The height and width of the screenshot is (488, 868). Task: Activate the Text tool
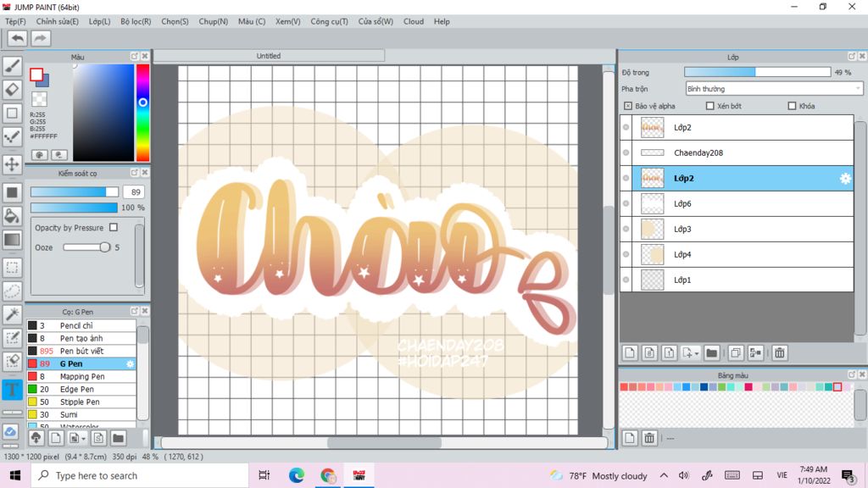point(12,389)
